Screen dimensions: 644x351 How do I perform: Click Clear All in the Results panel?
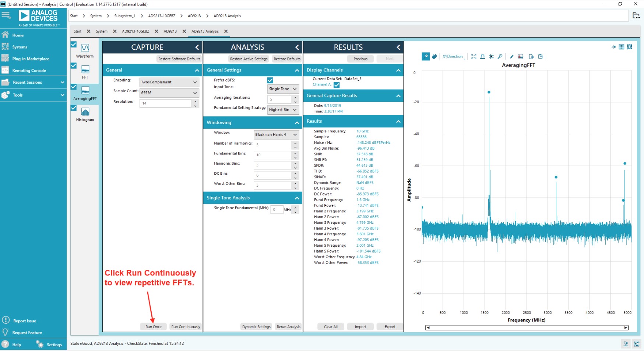[x=330, y=326]
